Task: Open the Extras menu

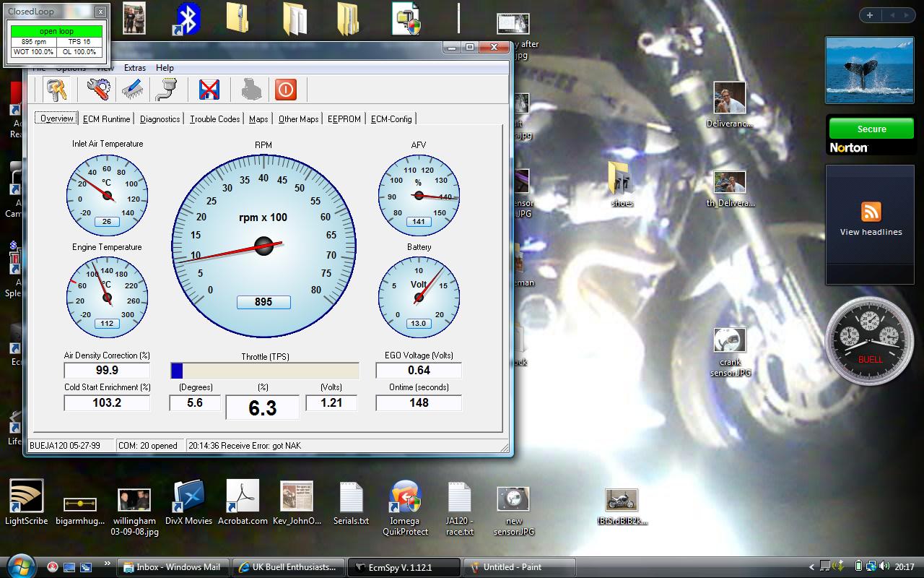Action: [x=135, y=68]
